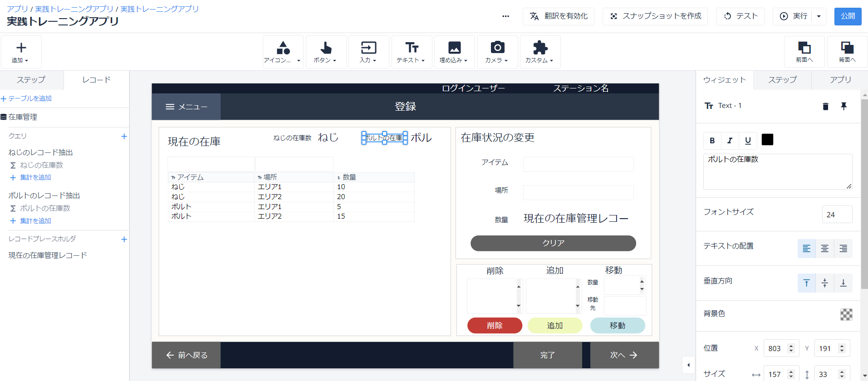The image size is (868, 381).
Task: Bring widget forward with 前面へ
Action: click(804, 52)
